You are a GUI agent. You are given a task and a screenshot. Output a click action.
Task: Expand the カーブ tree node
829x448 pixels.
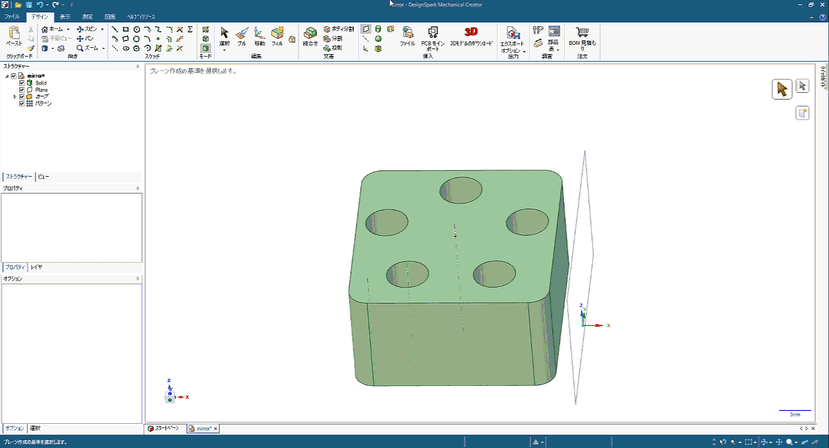tap(15, 96)
